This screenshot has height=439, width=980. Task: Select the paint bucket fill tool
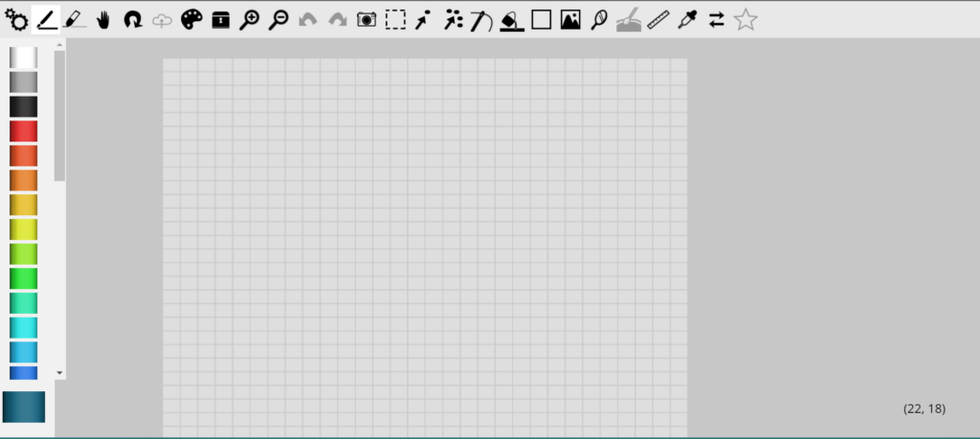tap(512, 20)
